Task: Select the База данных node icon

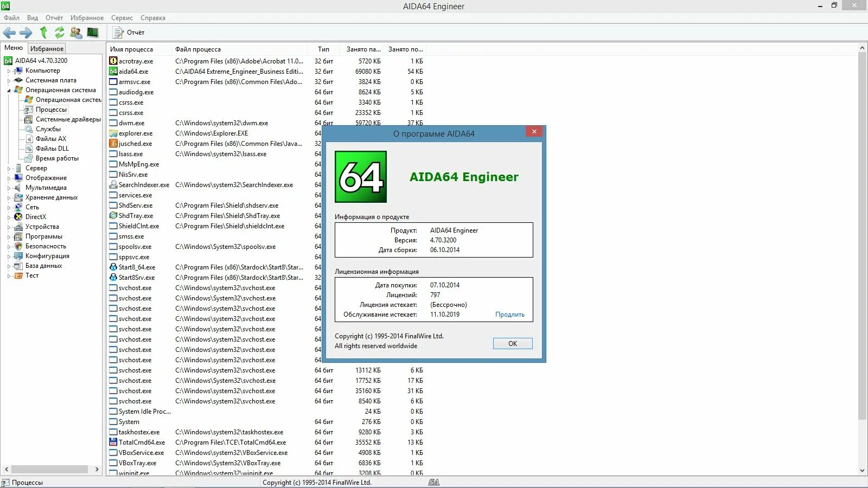Action: tap(18, 266)
